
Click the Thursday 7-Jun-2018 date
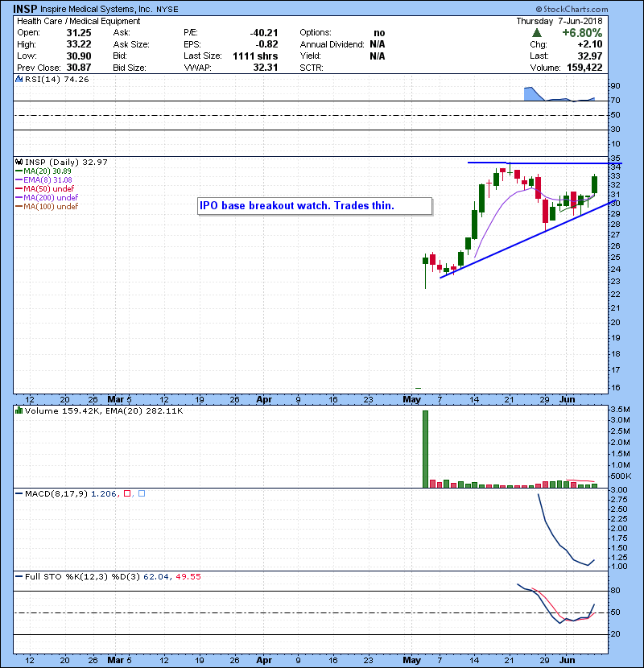[559, 21]
